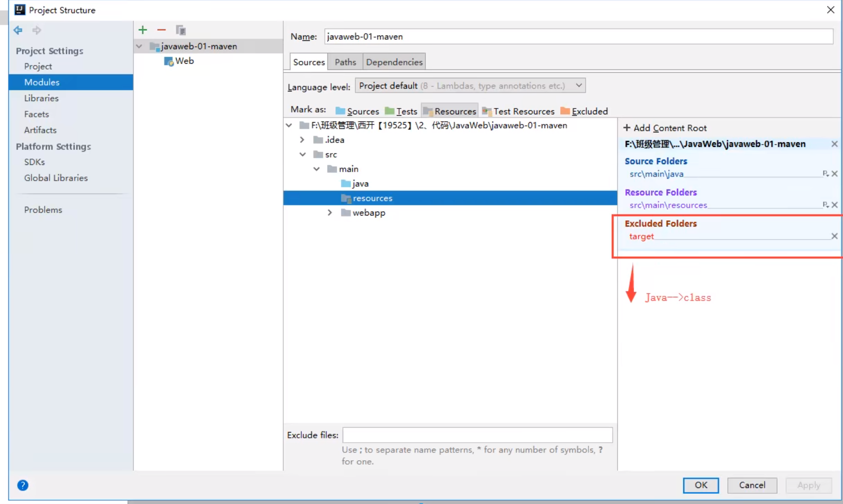This screenshot has width=843, height=504.
Task: Click target excluded folder entry
Action: [641, 236]
